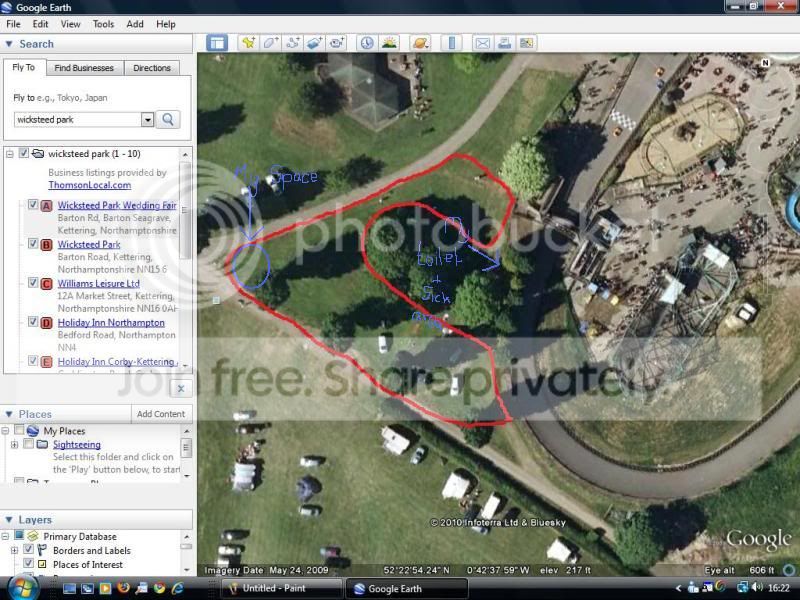Viewport: 800px width, 600px height.
Task: Open the Windows Start orb
Action: tap(22, 588)
